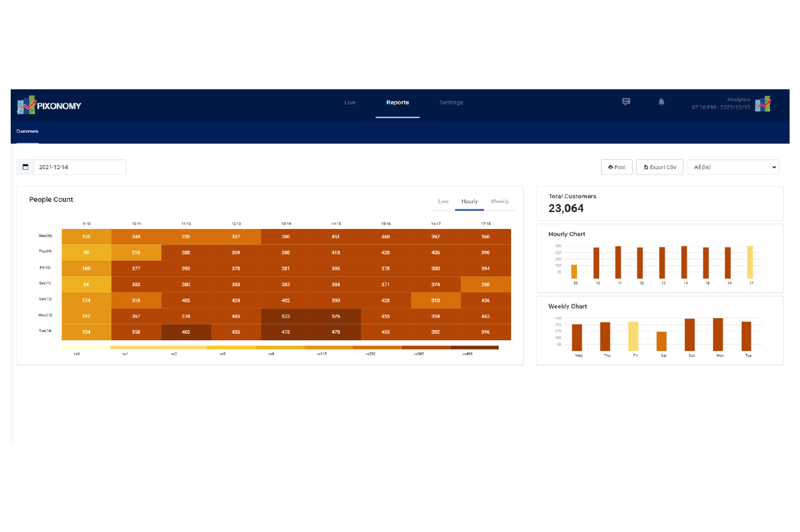Select the Customers sub-tab
The width and height of the screenshot is (800, 532).
click(27, 131)
